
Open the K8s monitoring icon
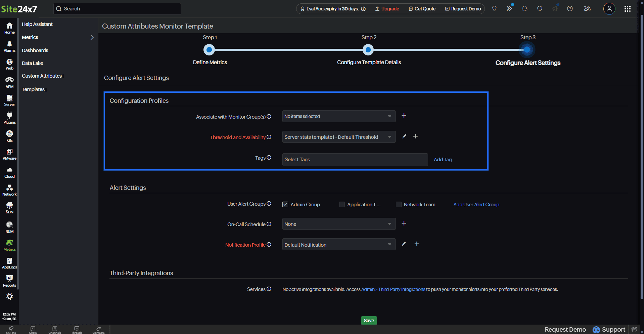(9, 136)
